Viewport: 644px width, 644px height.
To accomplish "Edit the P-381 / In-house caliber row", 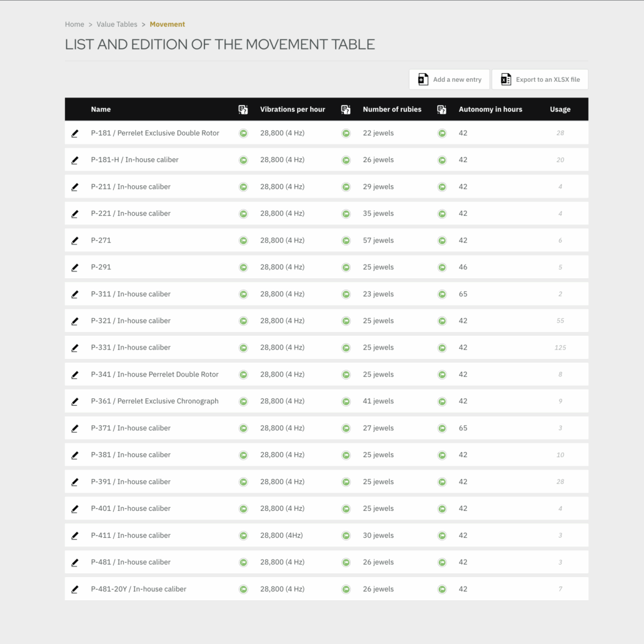I will coord(75,455).
